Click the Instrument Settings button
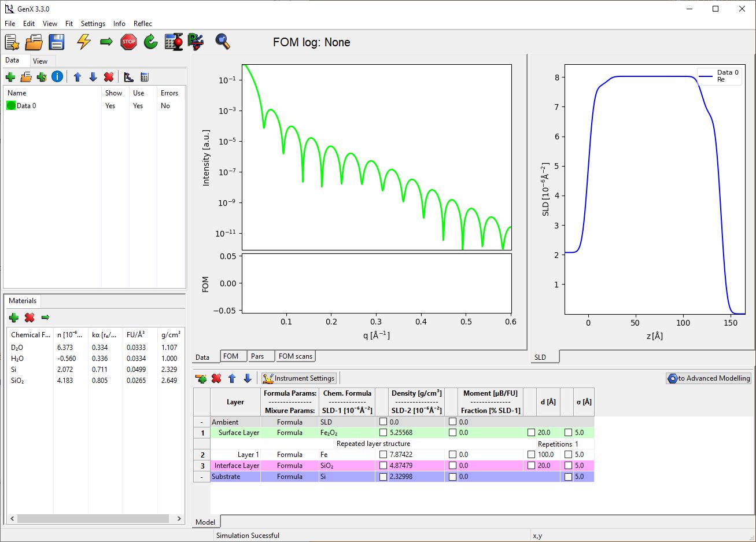This screenshot has height=542, width=756. coord(298,378)
